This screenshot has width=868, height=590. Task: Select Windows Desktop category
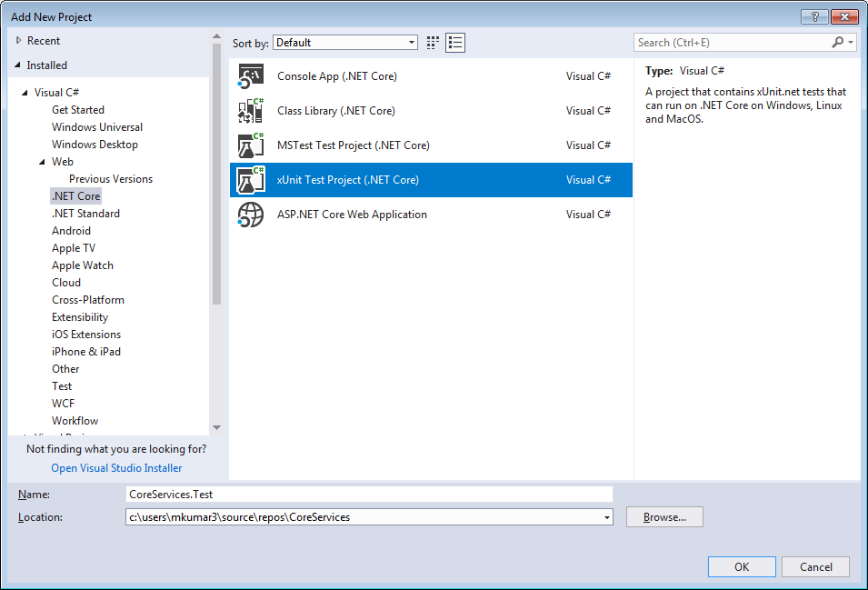click(x=95, y=145)
